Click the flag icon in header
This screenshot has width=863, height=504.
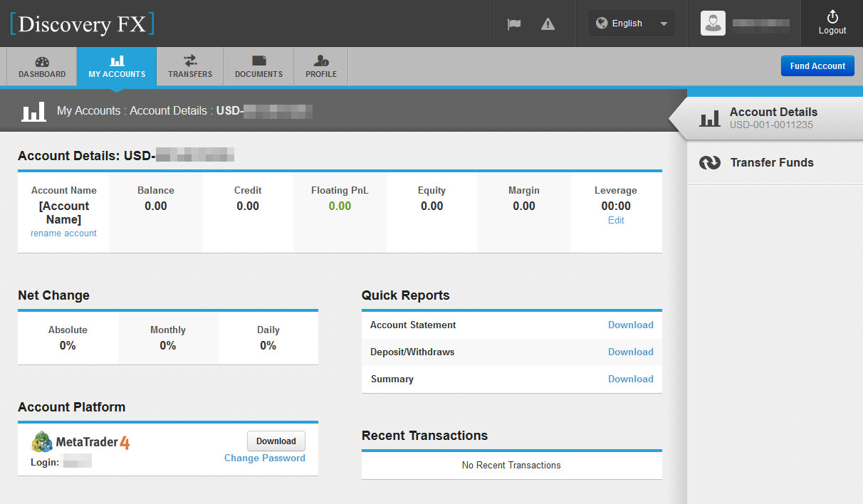tap(513, 23)
